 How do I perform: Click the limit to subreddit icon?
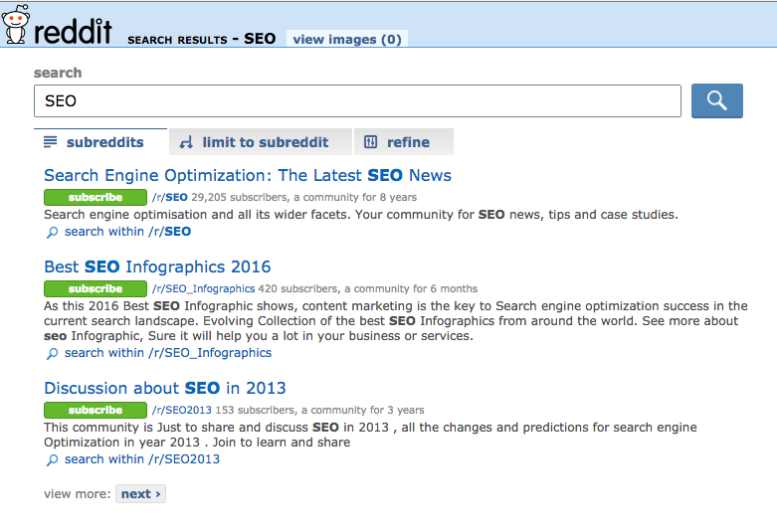click(x=186, y=142)
